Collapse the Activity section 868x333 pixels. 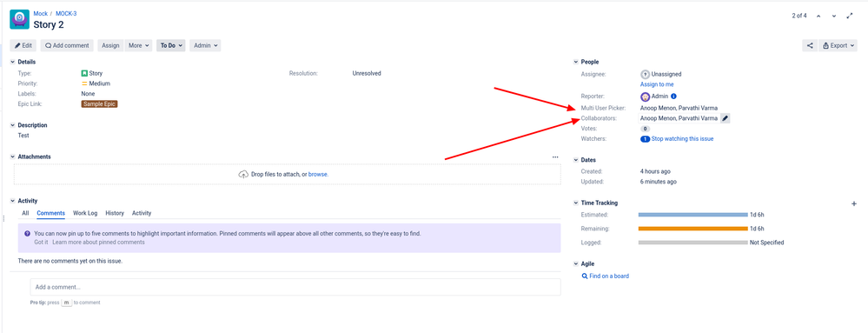(13, 201)
